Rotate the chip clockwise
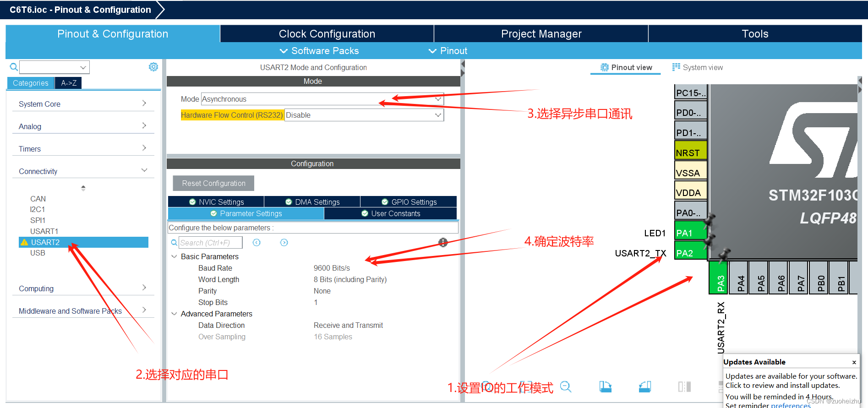868x408 pixels. pyautogui.click(x=606, y=387)
